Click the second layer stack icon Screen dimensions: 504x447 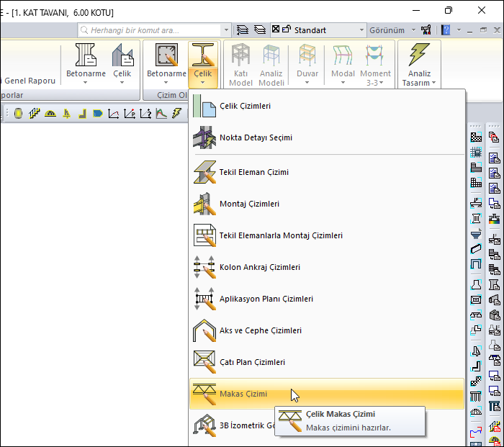click(x=260, y=30)
